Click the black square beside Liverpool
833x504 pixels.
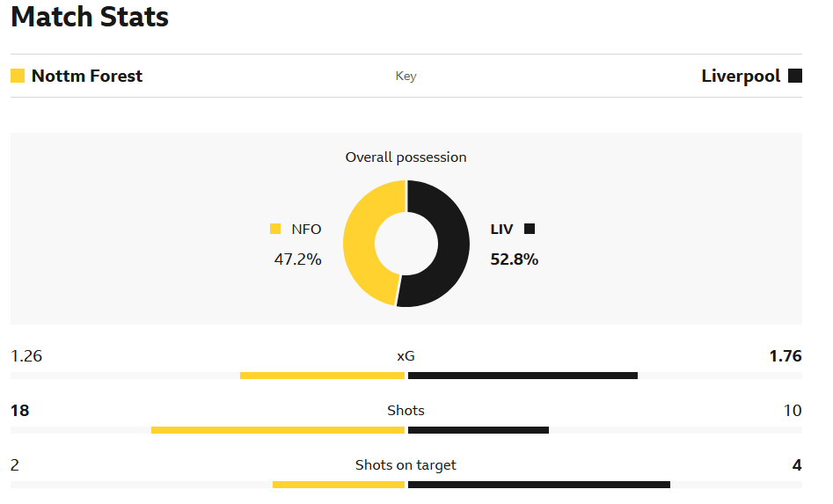pyautogui.click(x=795, y=76)
